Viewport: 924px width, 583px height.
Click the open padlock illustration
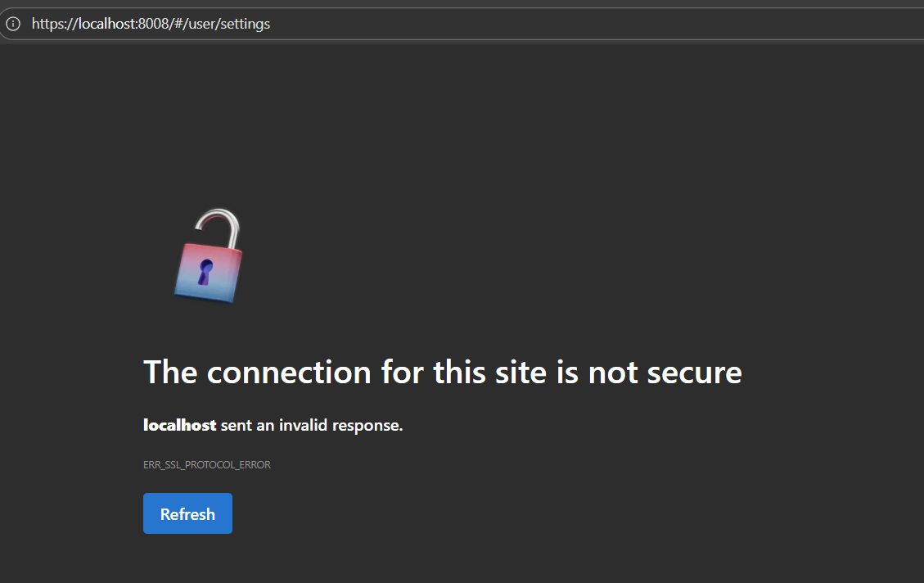coord(208,260)
